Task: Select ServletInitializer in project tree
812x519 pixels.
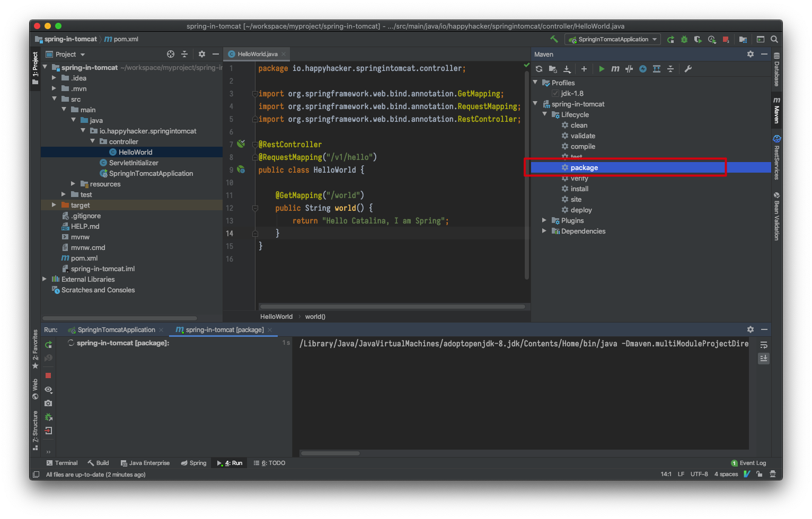Action: (134, 163)
